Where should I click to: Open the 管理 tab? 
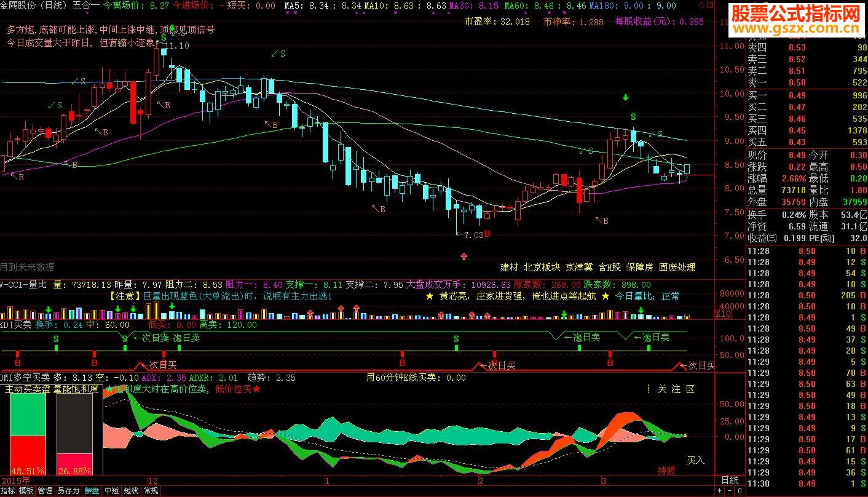45,491
